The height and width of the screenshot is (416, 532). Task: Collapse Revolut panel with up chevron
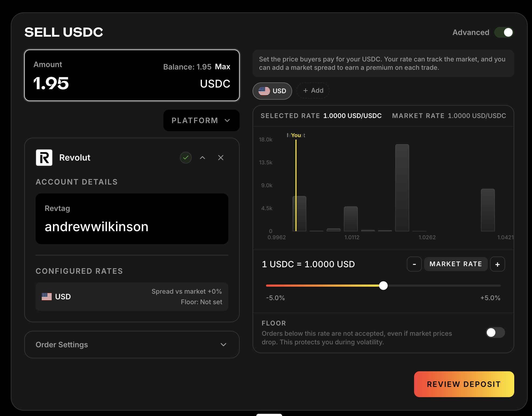coord(202,158)
